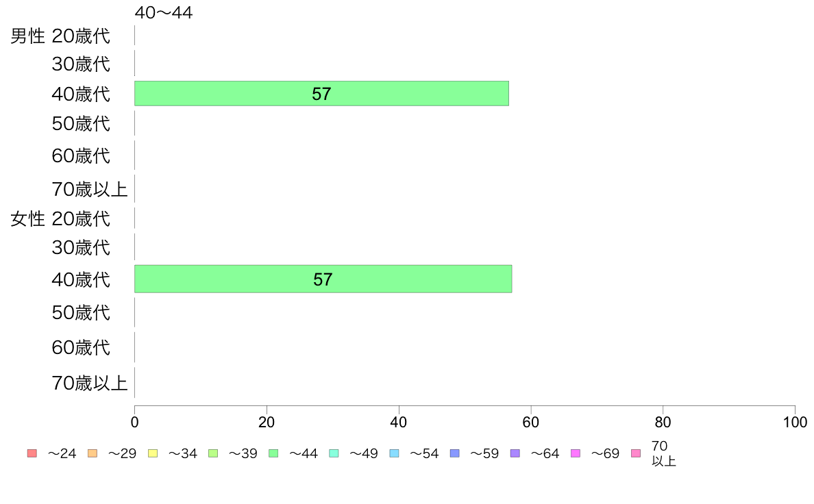
Task: Click the ~49 teal legend swatch
Action: coord(334,453)
